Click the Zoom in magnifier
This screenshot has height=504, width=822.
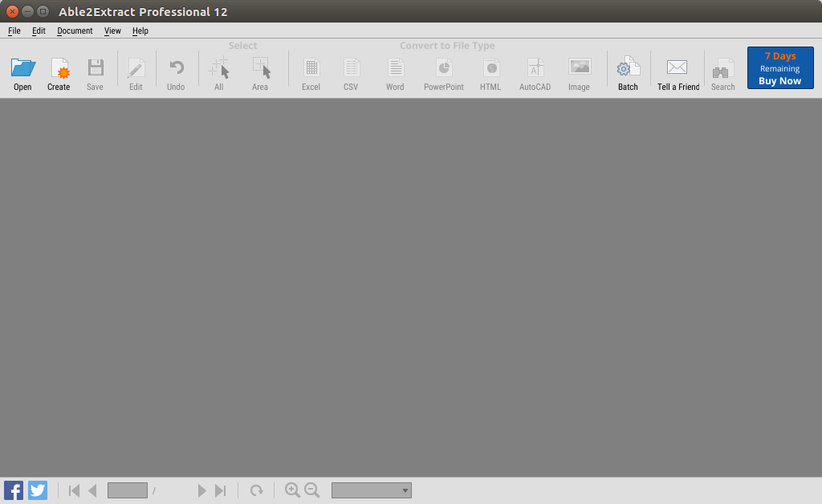pos(292,490)
